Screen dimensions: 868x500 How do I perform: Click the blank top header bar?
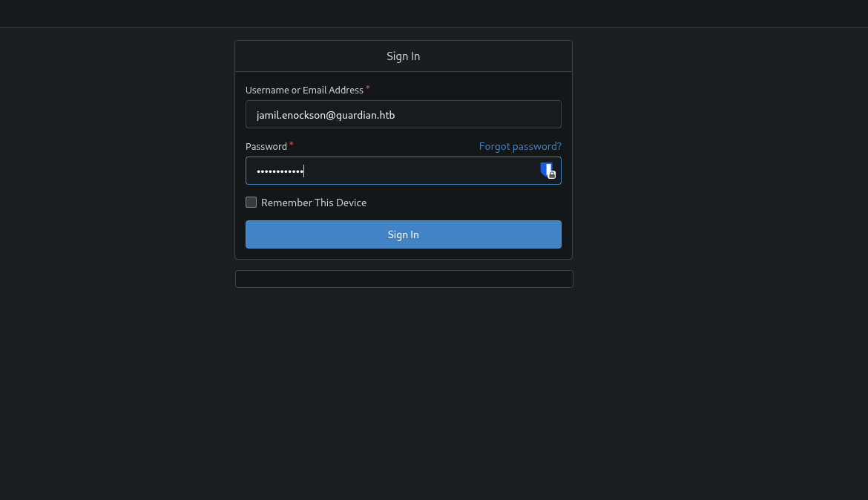(434, 13)
